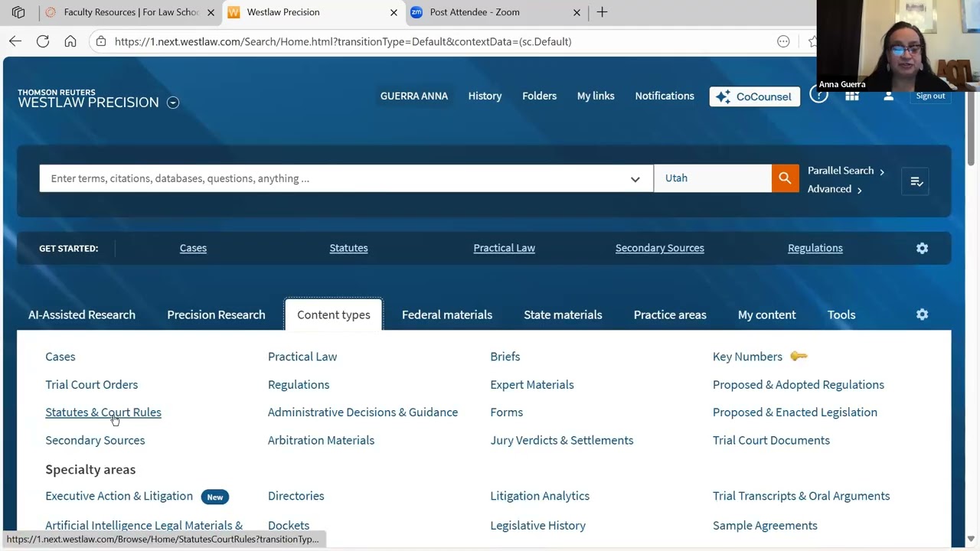Open Get Started bar settings gear
Image resolution: width=980 pixels, height=551 pixels.
click(922, 248)
